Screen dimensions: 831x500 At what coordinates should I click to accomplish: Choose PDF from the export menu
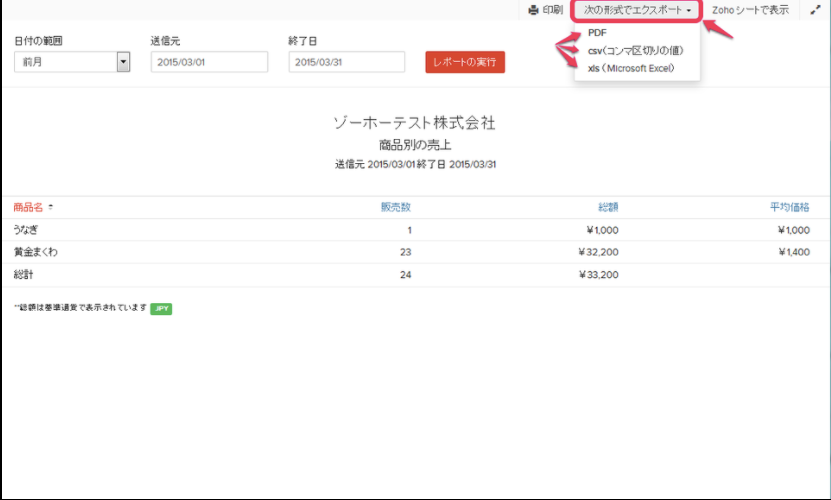click(598, 32)
